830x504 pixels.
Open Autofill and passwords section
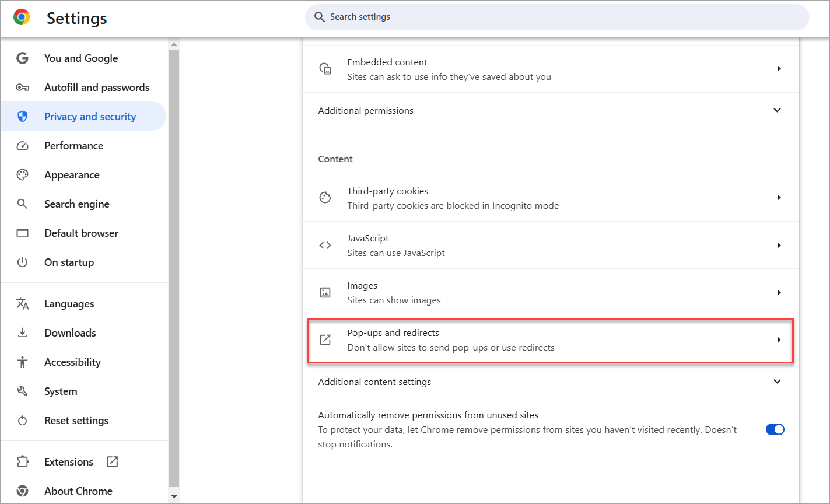(x=83, y=87)
